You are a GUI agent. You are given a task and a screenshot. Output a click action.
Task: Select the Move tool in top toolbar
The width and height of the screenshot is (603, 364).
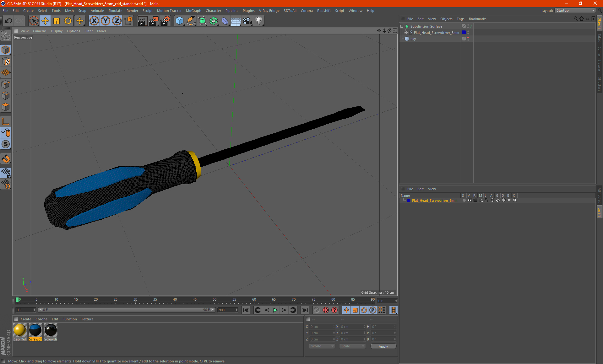pyautogui.click(x=45, y=21)
